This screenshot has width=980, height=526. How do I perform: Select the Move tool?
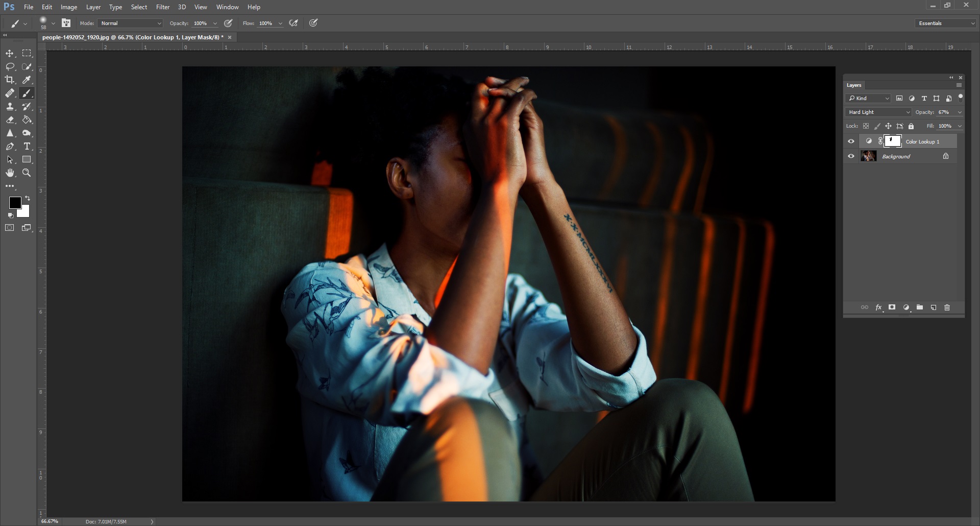[x=10, y=54]
